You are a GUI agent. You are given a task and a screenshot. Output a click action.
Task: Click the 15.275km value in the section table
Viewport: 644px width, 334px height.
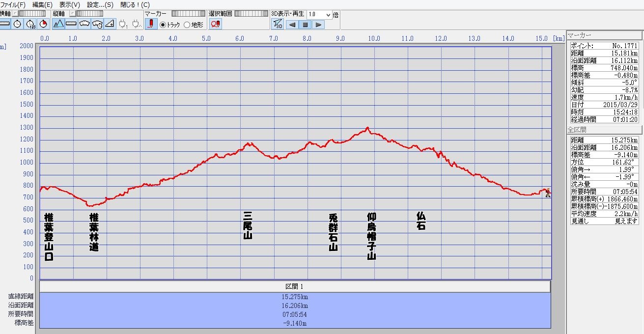pyautogui.click(x=295, y=297)
